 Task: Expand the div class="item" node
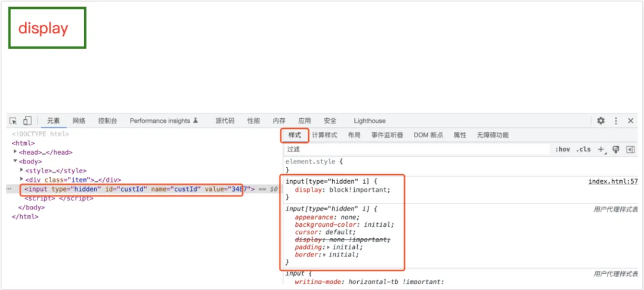coord(22,180)
